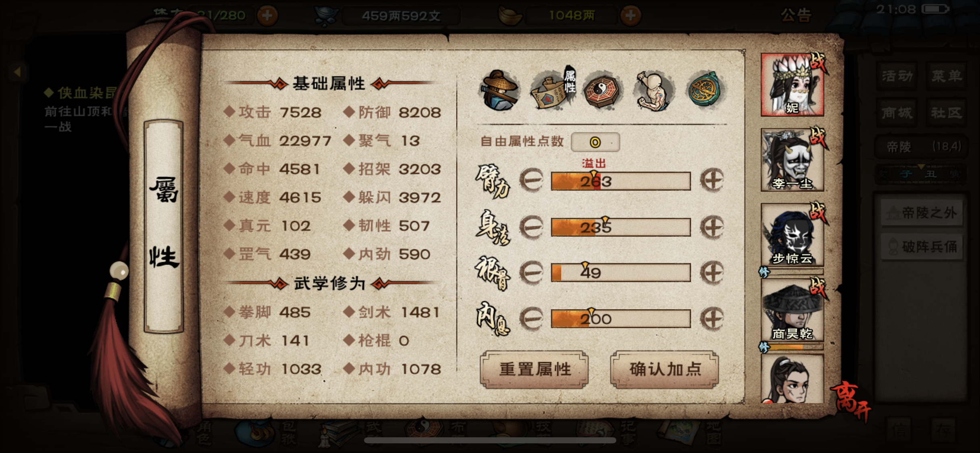Click the 重置属性 button
The width and height of the screenshot is (980, 453).
[535, 369]
